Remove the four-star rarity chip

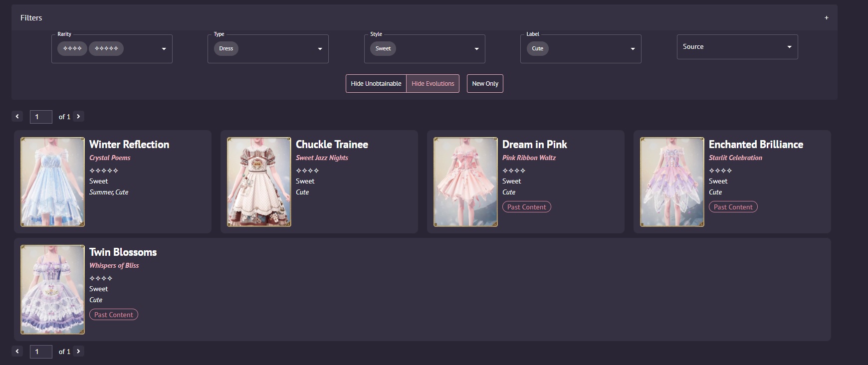(x=72, y=48)
